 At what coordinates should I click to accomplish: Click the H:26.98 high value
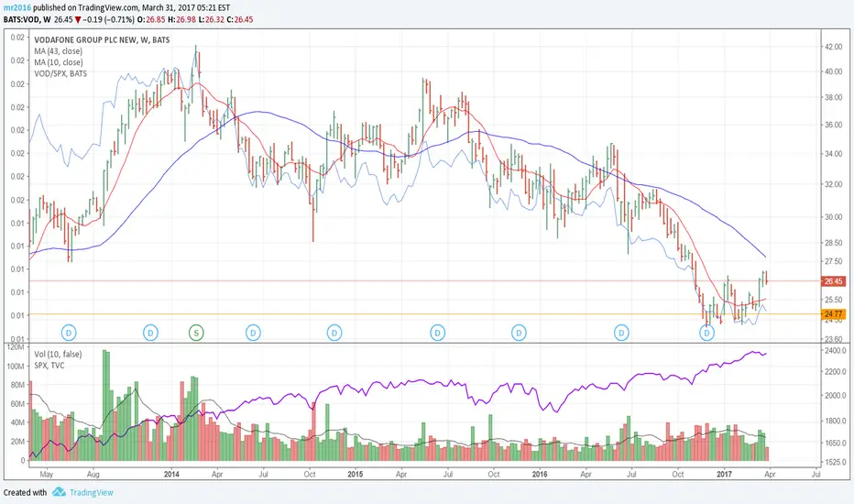[x=181, y=19]
